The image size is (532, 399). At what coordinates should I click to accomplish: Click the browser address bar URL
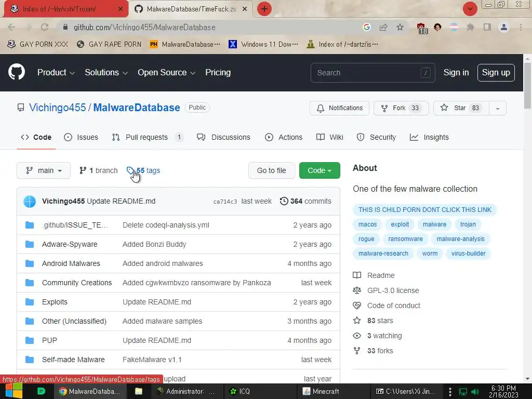(144, 27)
